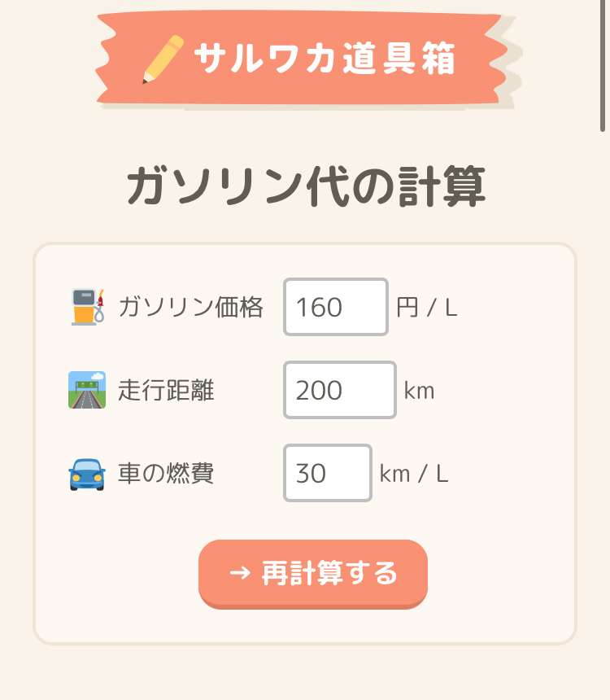Click the fuel economy field showing 30
Image resolution: width=610 pixels, height=700 pixels.
click(327, 473)
